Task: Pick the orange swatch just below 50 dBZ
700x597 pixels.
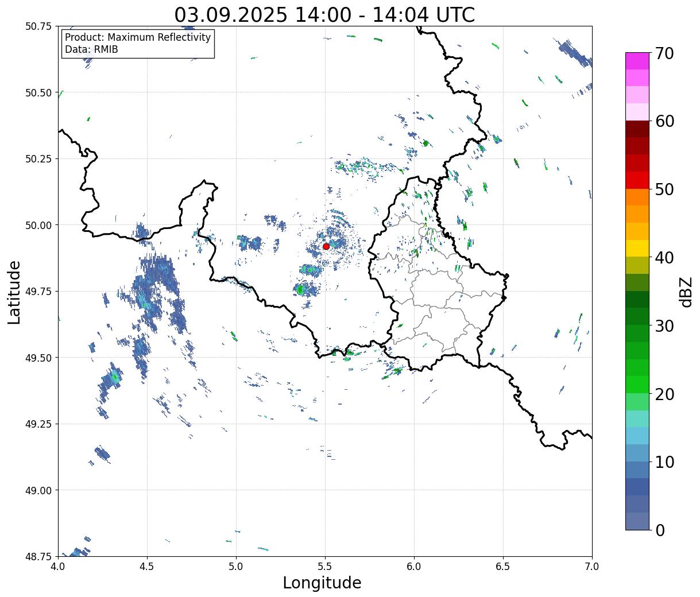Action: tap(637, 197)
